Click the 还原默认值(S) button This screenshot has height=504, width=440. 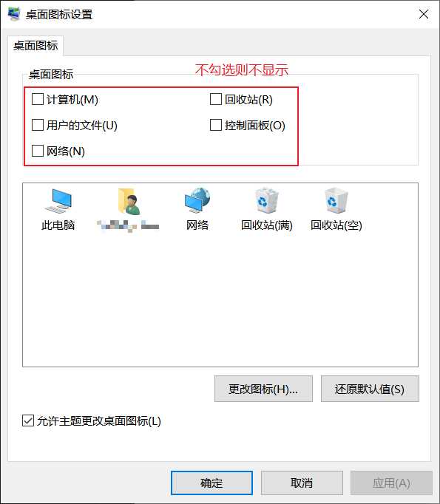point(370,389)
